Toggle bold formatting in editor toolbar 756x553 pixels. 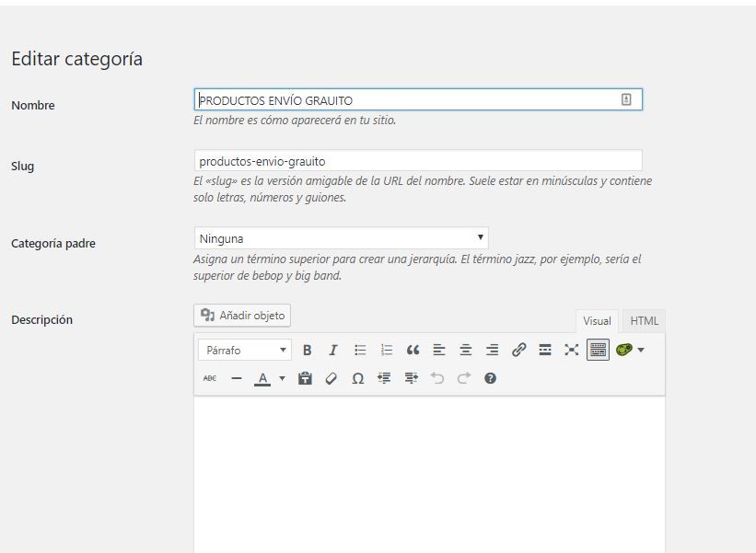click(308, 351)
